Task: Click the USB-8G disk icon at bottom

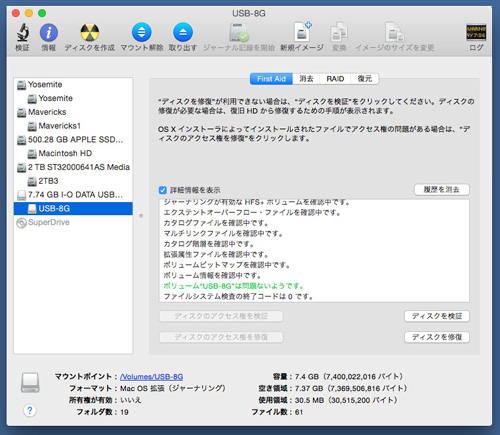Action: click(30, 383)
